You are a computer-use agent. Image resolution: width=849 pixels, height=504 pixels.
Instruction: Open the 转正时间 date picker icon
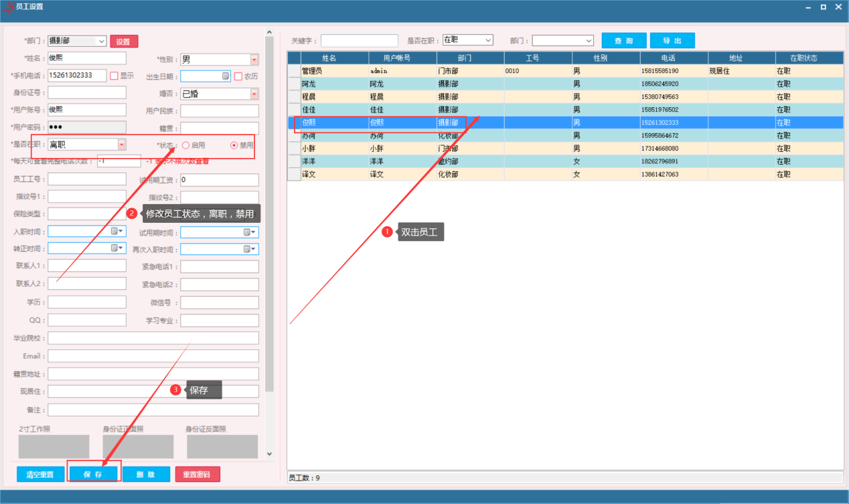(x=117, y=248)
